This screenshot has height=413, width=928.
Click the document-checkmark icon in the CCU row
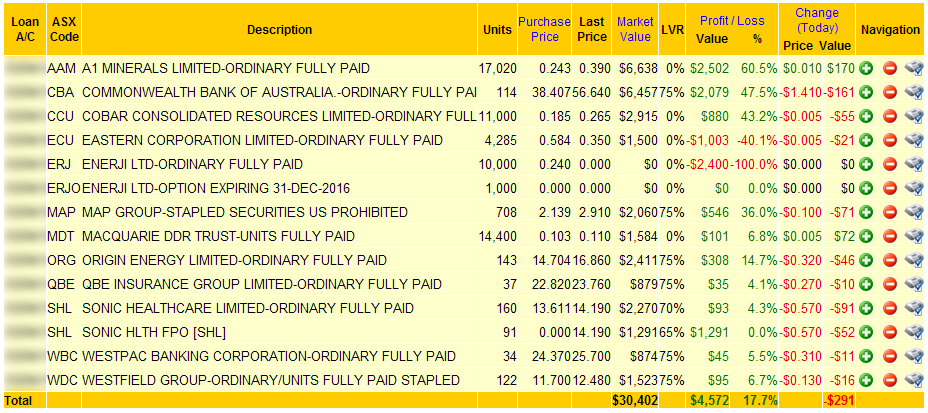pos(914,117)
